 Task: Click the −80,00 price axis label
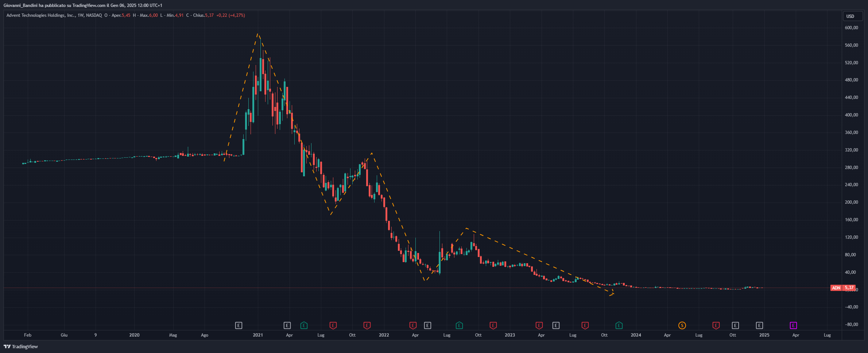pos(851,325)
